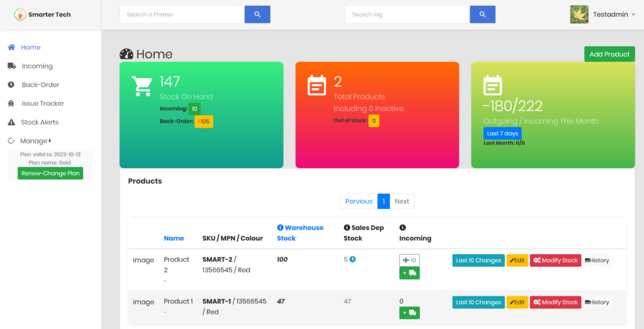Click the plane incoming badge for Product 2
644x329 pixels.
click(x=409, y=260)
